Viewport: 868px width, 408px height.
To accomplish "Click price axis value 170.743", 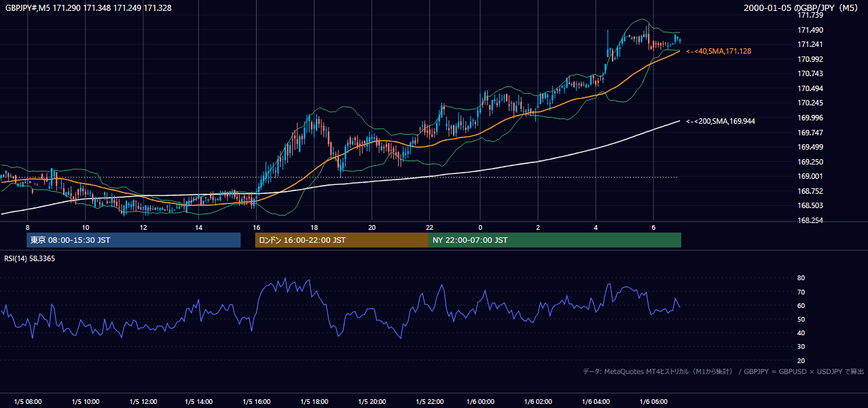I will (810, 73).
